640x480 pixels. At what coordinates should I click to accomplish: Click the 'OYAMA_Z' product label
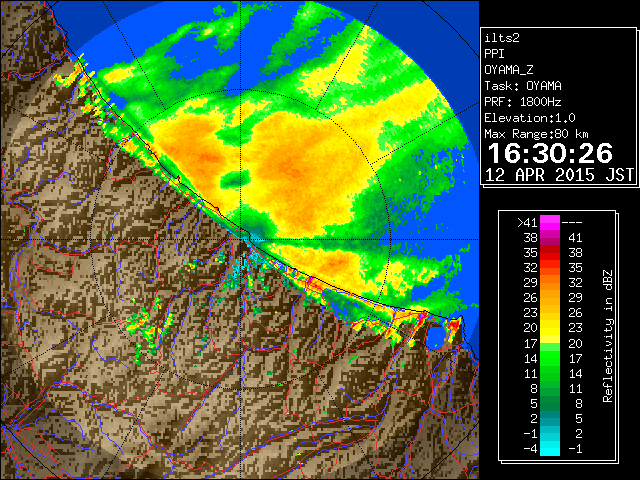click(x=509, y=70)
